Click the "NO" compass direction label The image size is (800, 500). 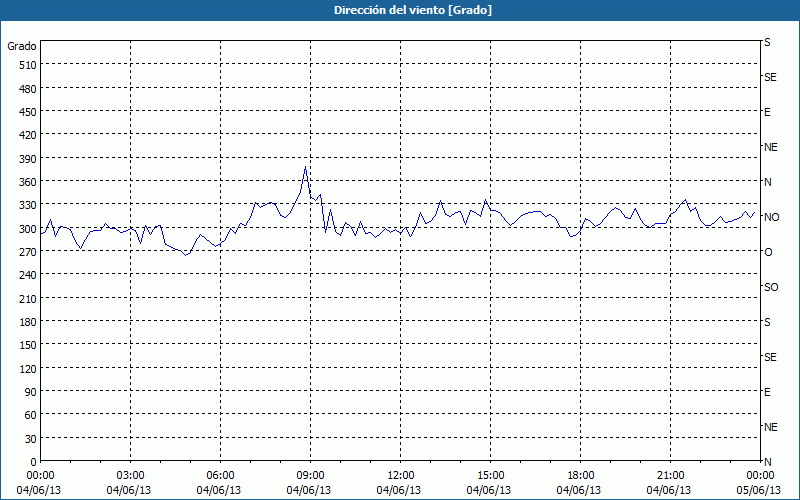point(771,217)
